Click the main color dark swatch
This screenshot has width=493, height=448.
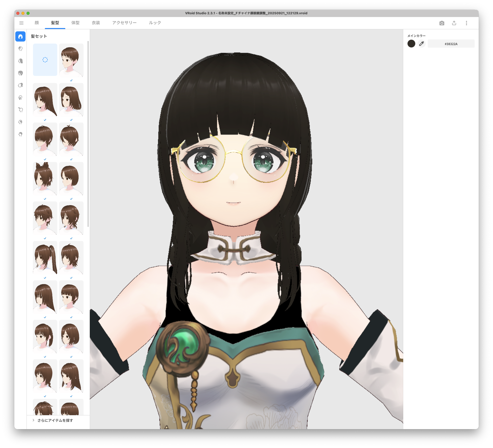411,44
